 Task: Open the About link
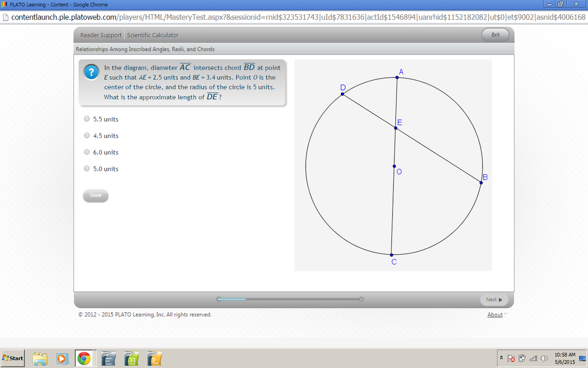(x=495, y=315)
